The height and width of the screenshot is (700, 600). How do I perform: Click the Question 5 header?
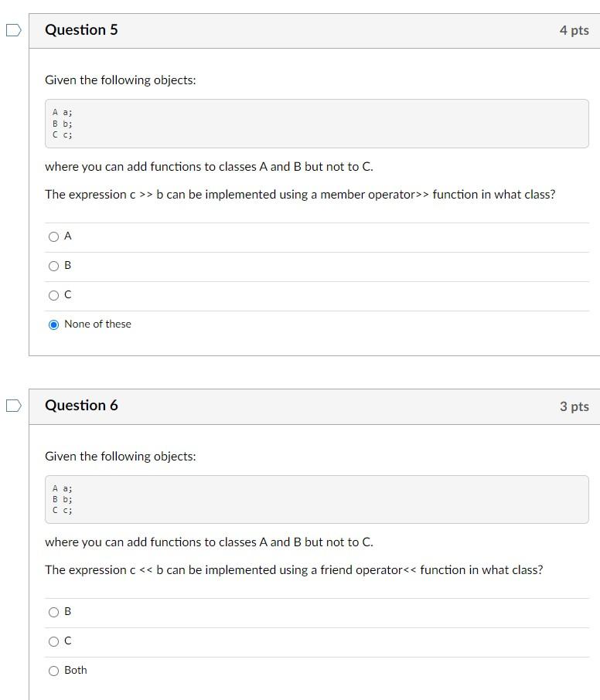click(82, 29)
